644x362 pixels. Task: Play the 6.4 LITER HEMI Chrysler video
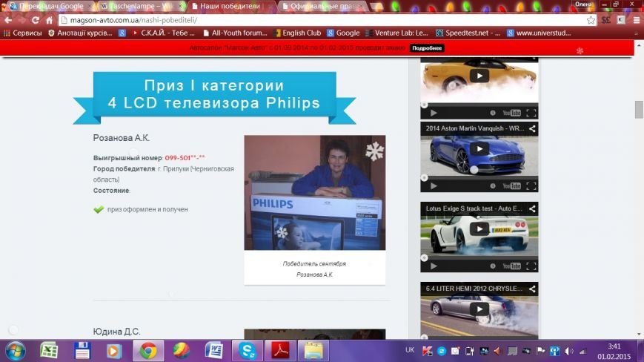pyautogui.click(x=479, y=309)
